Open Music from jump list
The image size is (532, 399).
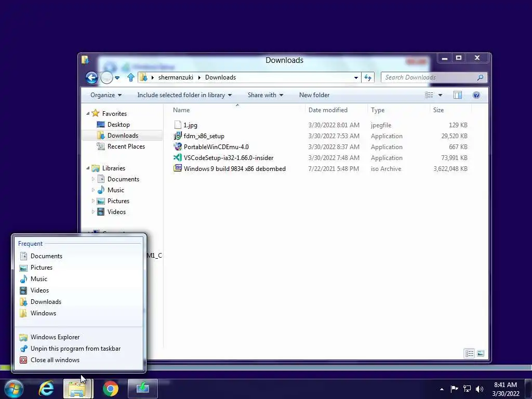(79, 279)
